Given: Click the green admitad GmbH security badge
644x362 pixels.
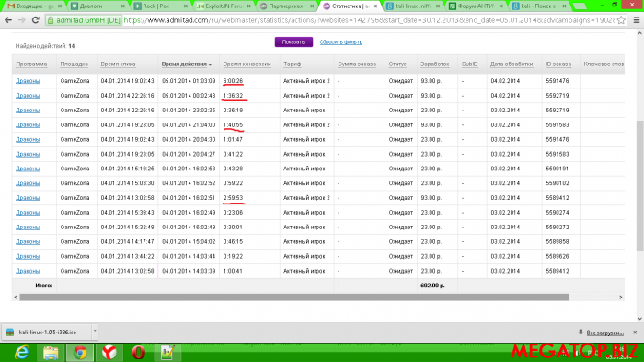Looking at the screenshot, I should [x=84, y=19].
